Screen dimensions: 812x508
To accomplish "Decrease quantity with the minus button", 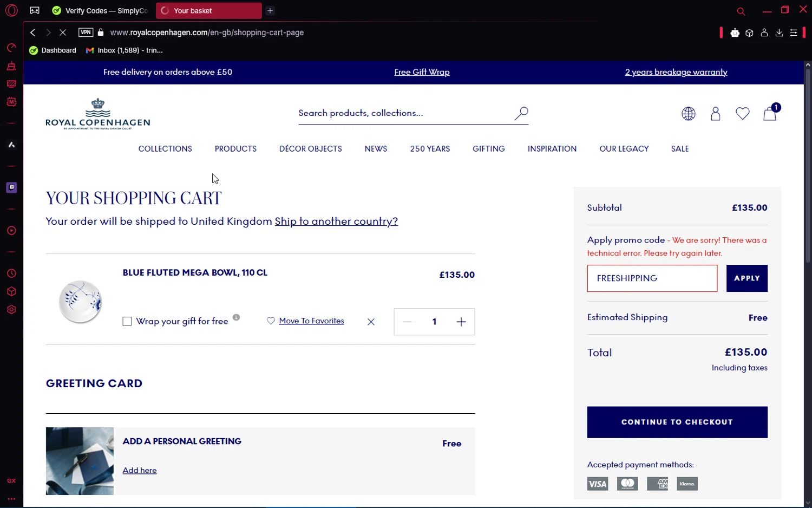I will coord(408,322).
